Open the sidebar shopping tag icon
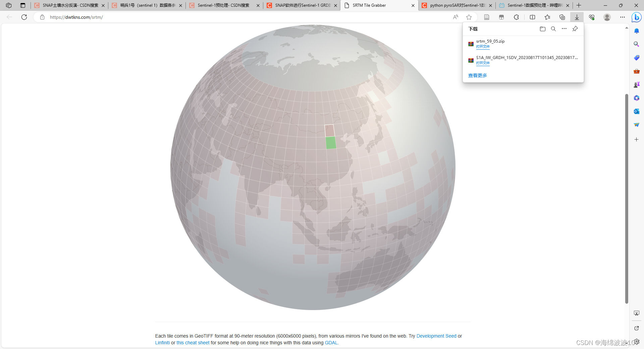Image resolution: width=644 pixels, height=349 pixels. (x=637, y=58)
